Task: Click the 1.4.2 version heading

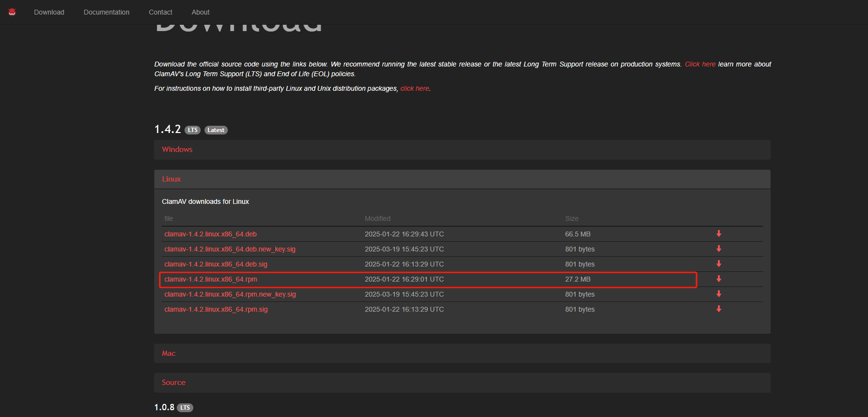Action: (168, 129)
